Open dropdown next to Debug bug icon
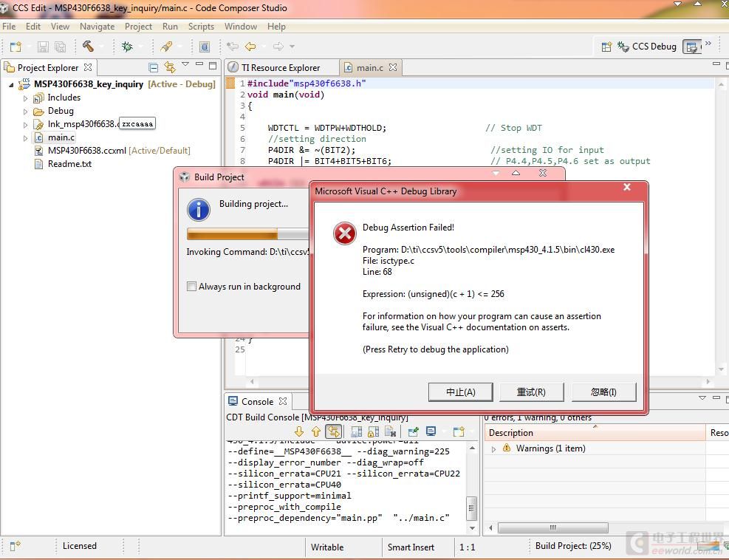This screenshot has height=560, width=729. click(140, 47)
